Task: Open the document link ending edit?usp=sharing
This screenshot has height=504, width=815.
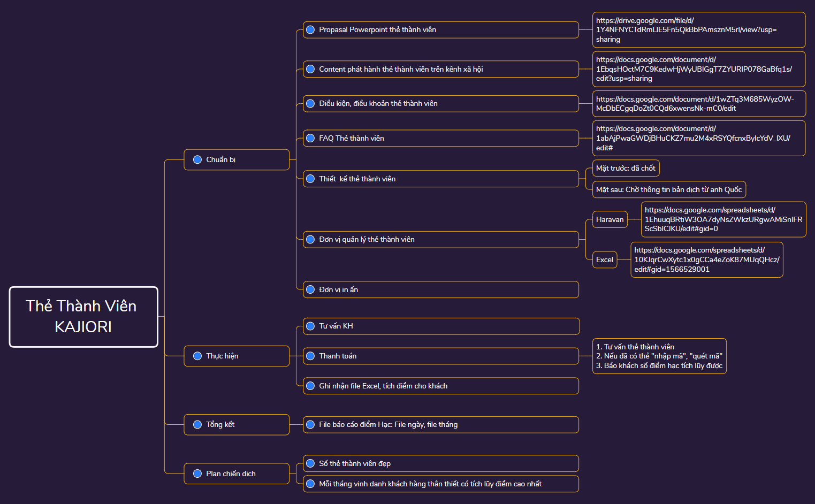Action: coord(699,69)
